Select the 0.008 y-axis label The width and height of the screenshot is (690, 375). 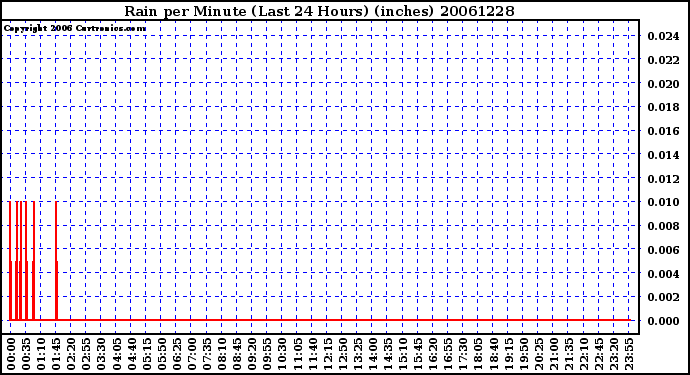tap(663, 226)
